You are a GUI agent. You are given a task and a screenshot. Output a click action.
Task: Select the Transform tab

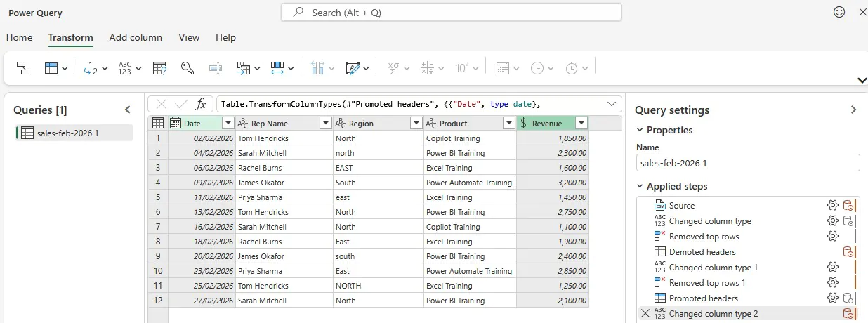pyautogui.click(x=70, y=37)
